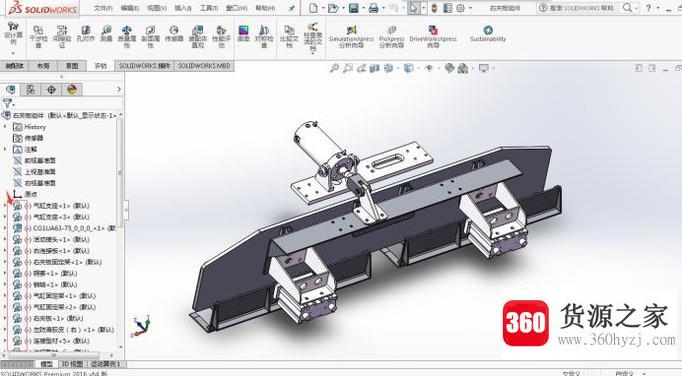Open the 文件 (File) menu

click(103, 8)
